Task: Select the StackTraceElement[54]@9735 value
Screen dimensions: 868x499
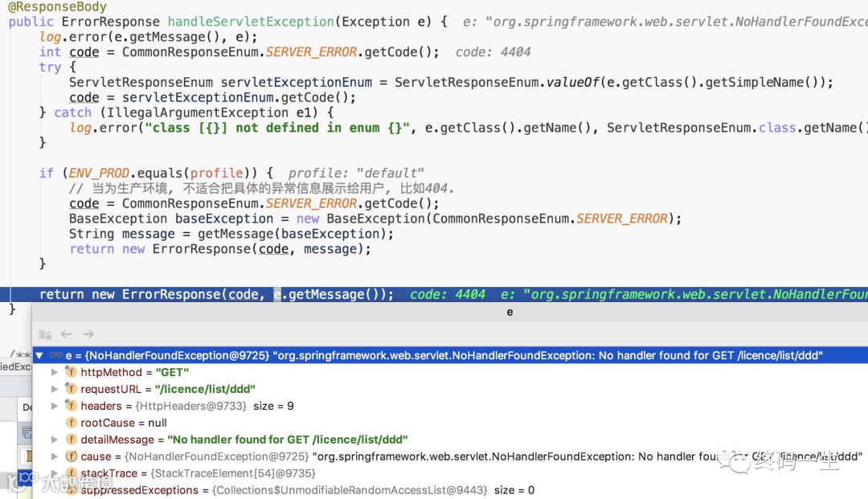Action: pos(233,473)
